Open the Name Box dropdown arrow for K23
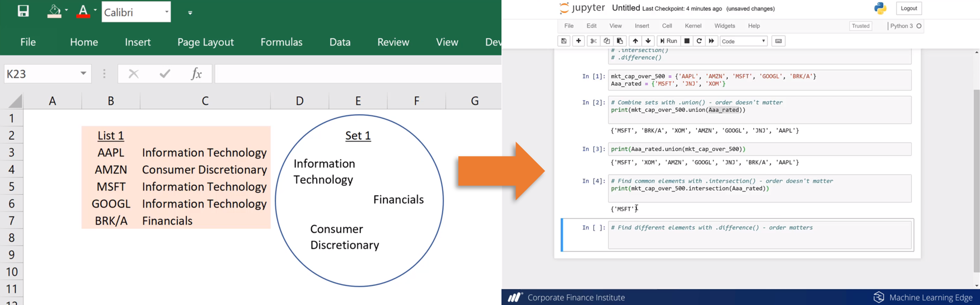Screen dimensions: 980x305 (83, 74)
